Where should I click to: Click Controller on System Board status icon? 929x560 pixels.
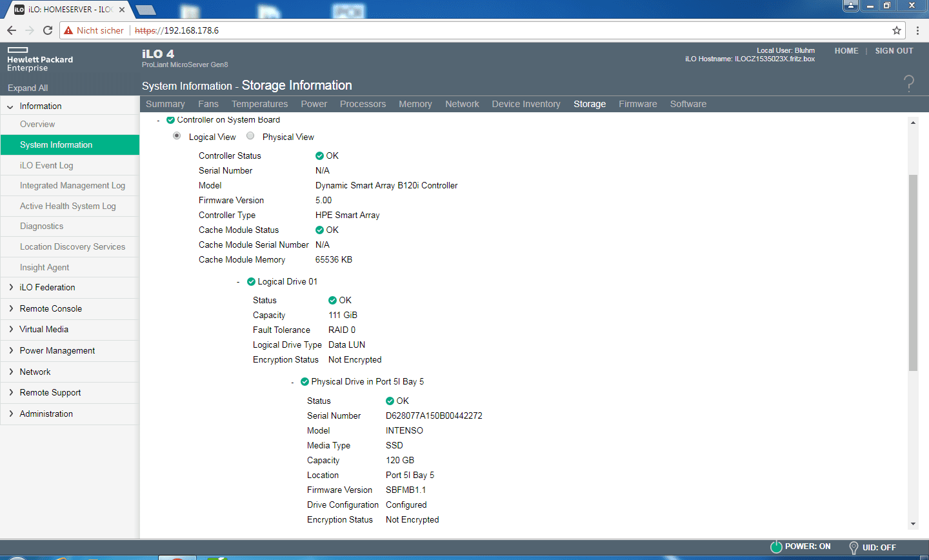[170, 120]
